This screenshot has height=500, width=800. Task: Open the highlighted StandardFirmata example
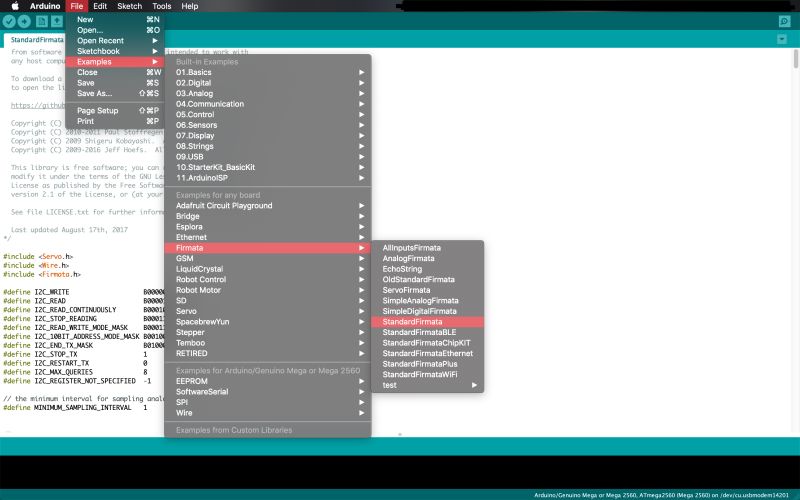[428, 322]
